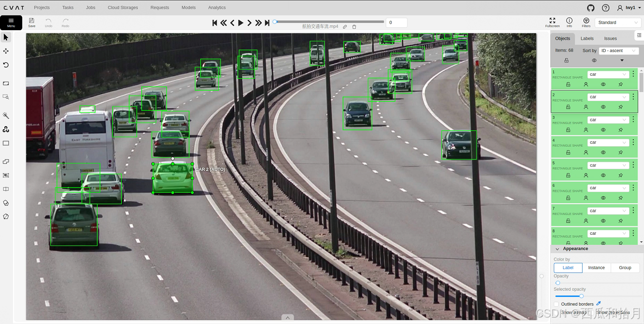Open the help question mark icon
644x324 pixels.
[605, 8]
